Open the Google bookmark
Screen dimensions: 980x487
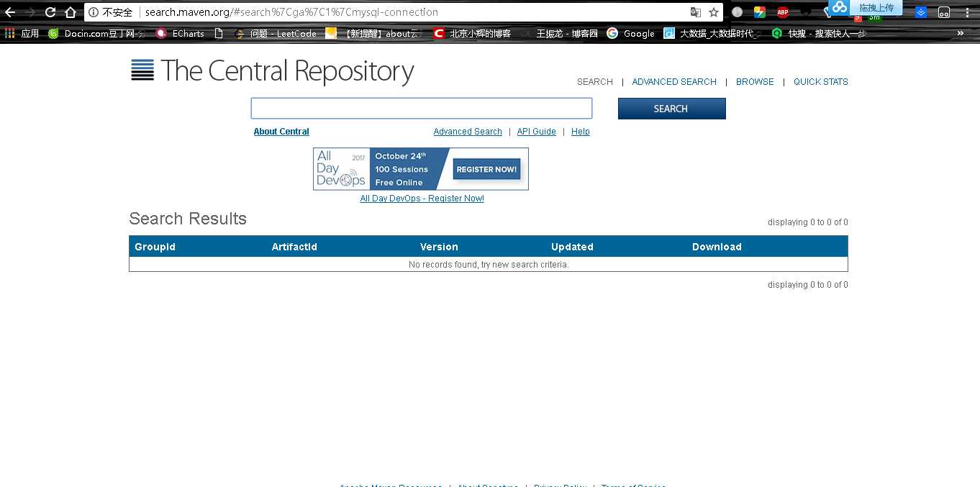click(630, 33)
